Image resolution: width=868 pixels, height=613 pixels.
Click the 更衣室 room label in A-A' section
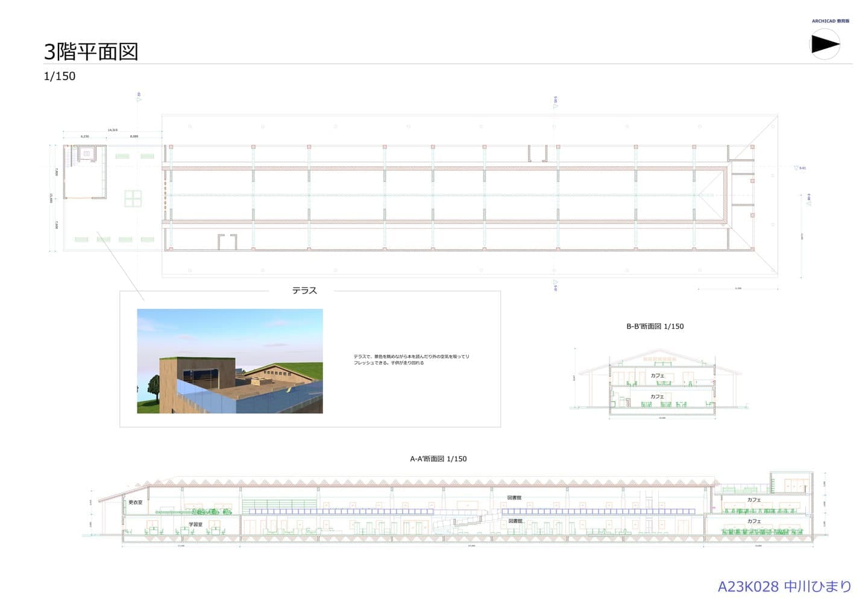click(136, 502)
